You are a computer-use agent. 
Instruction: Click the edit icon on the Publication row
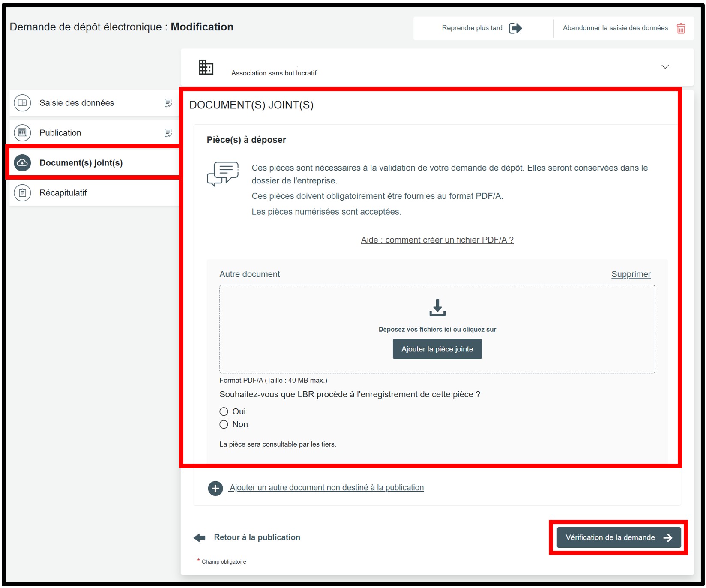tap(168, 133)
